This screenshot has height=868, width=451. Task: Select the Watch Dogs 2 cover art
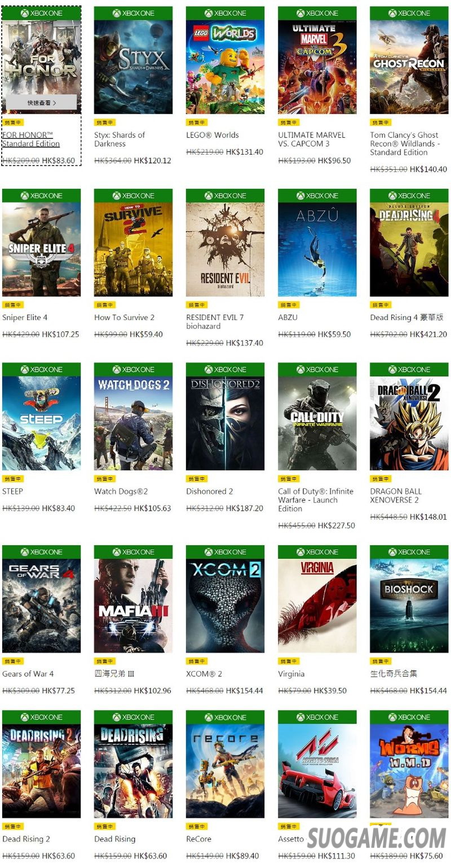pos(133,423)
